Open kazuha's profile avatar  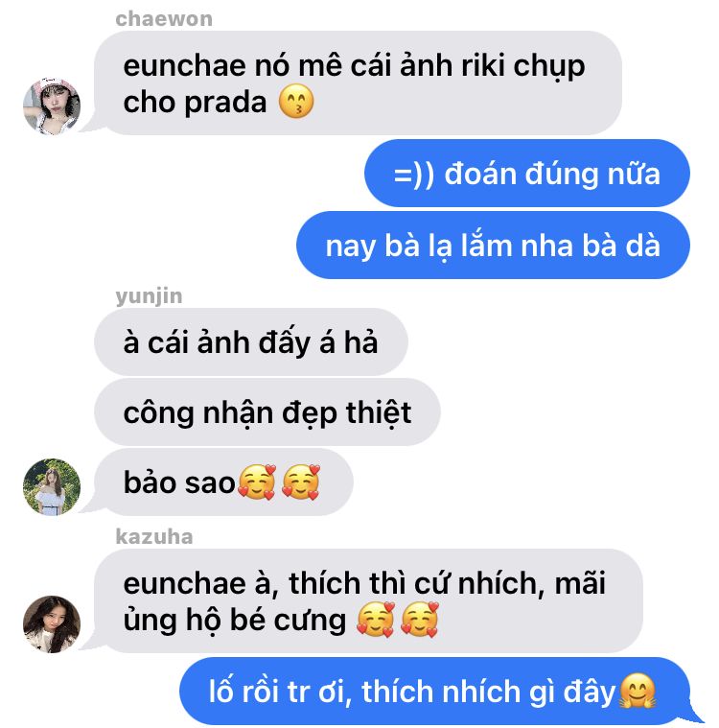point(52,624)
